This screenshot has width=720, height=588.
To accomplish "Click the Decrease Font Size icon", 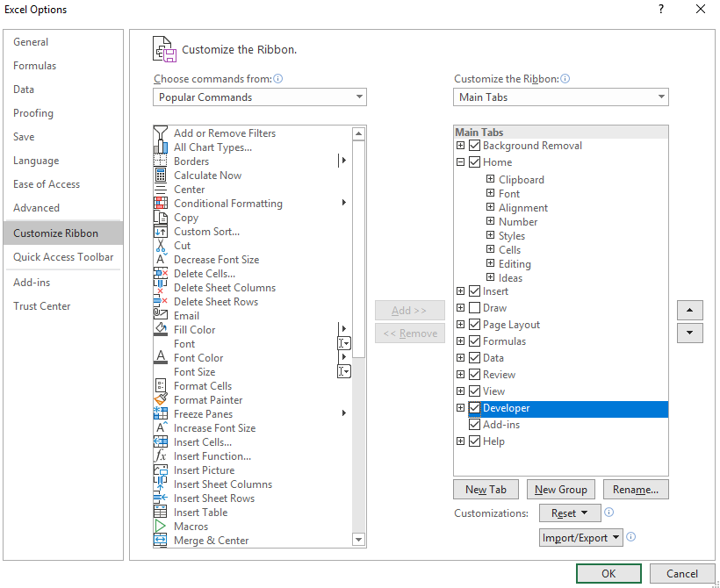I will click(161, 260).
